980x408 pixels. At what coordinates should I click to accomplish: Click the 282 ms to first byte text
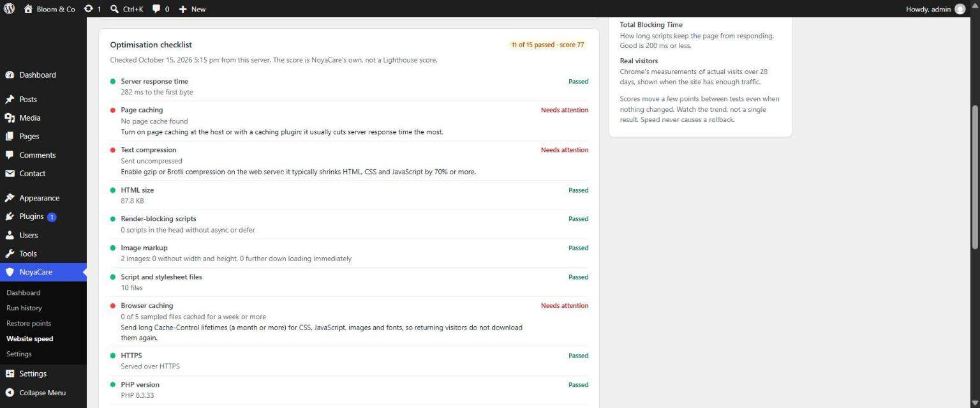[157, 92]
